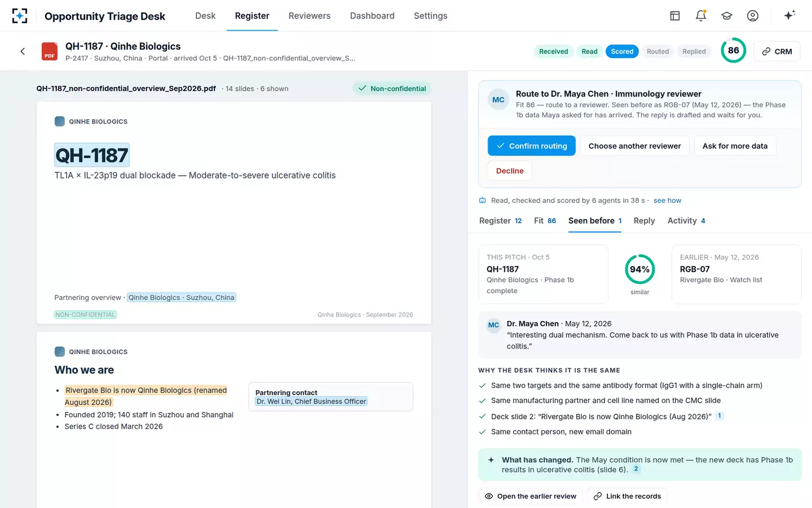The width and height of the screenshot is (812, 508).
Task: Select the Scored status pill
Action: pos(622,51)
